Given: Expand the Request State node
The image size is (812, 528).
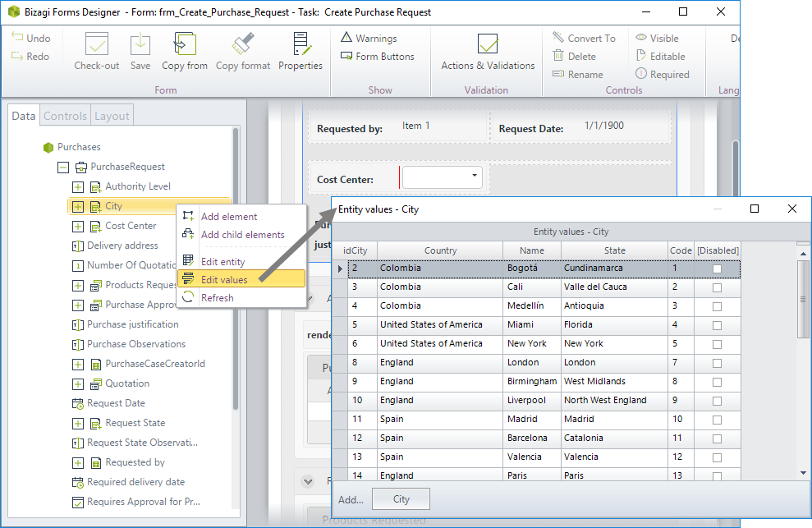Looking at the screenshot, I should pos(78,424).
